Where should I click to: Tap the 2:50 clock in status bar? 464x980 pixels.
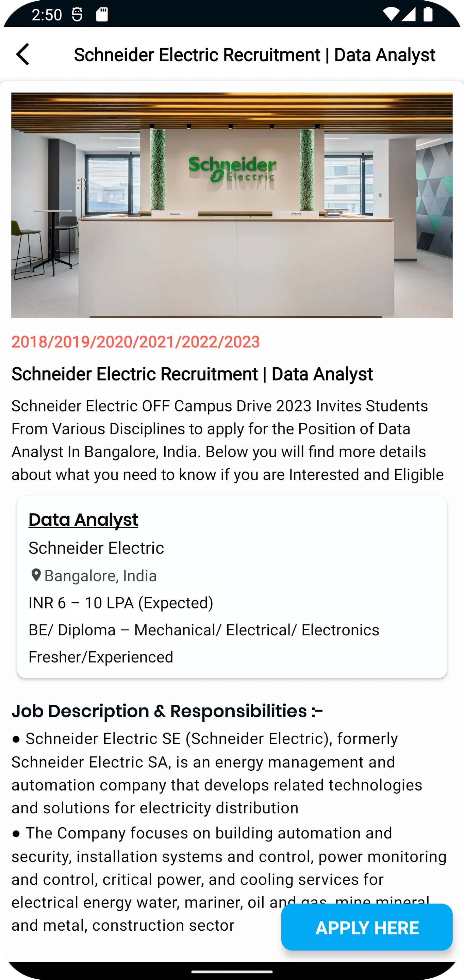(46, 15)
